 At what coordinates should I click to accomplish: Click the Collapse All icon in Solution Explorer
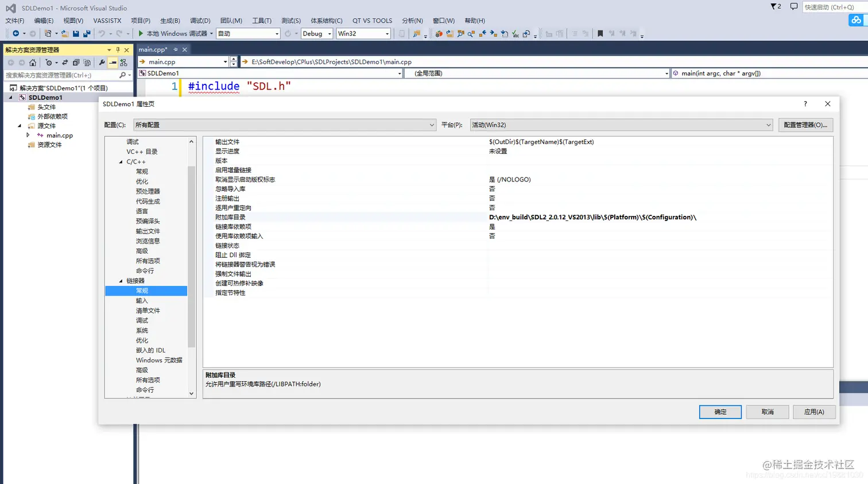76,63
